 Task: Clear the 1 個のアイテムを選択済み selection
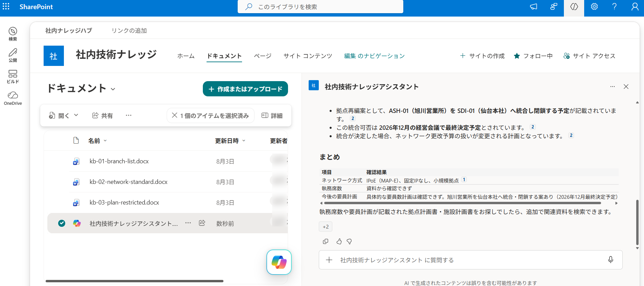pyautogui.click(x=210, y=116)
